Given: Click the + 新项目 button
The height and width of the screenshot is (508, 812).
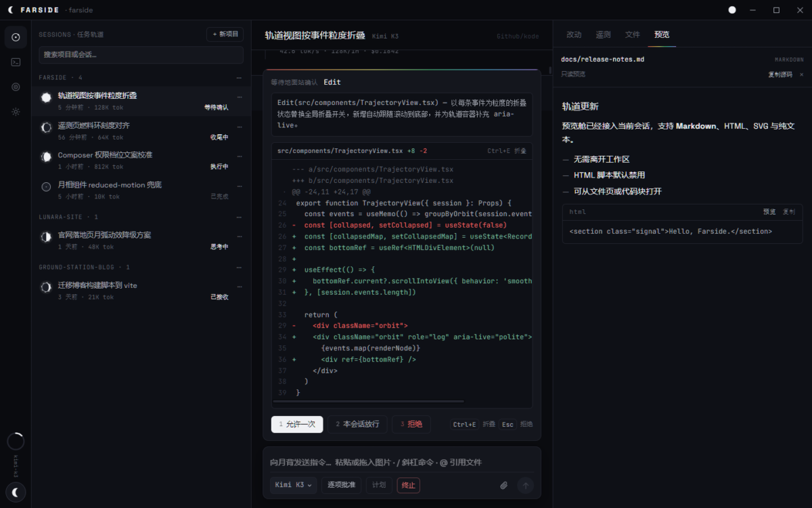Looking at the screenshot, I should tap(225, 34).
